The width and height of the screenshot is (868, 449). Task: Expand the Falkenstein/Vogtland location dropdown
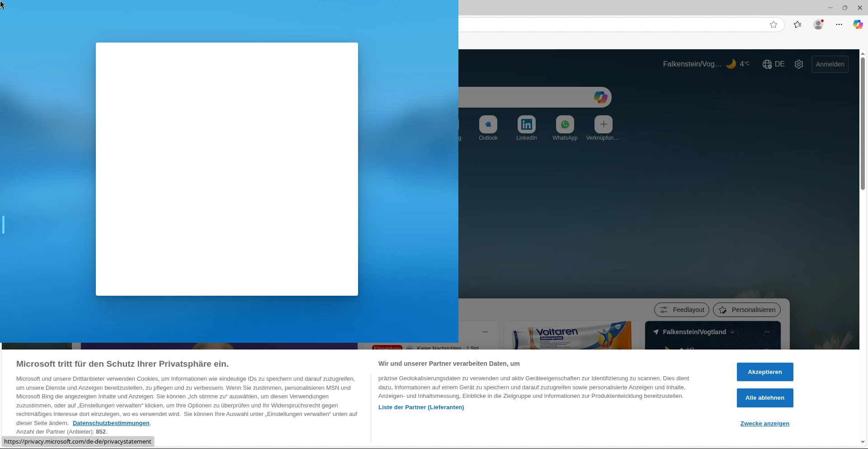[x=732, y=332]
